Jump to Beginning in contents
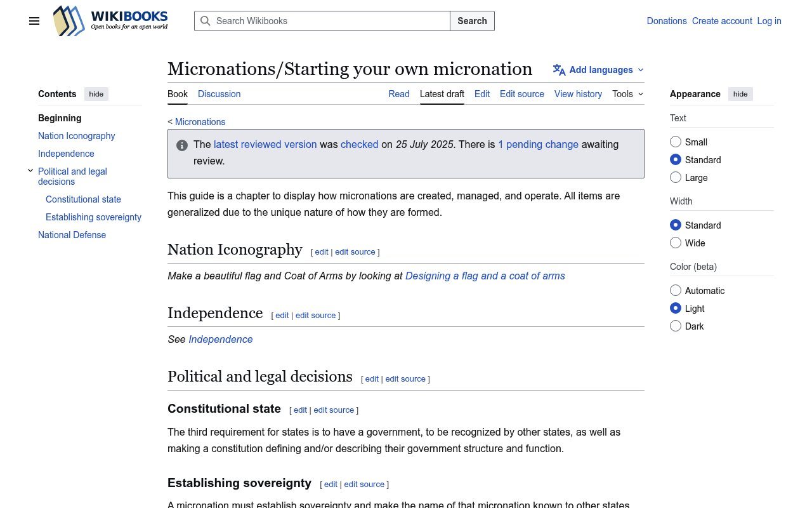This screenshot has width=812, height=508. point(60,118)
